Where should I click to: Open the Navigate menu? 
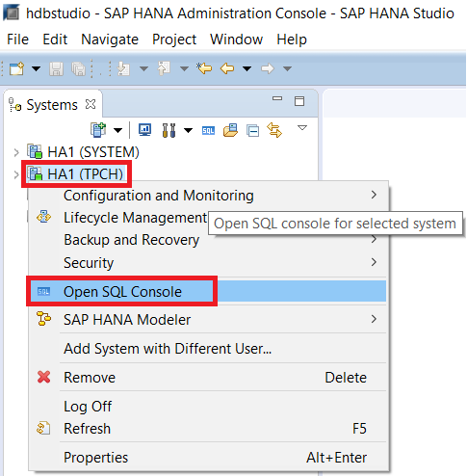110,40
